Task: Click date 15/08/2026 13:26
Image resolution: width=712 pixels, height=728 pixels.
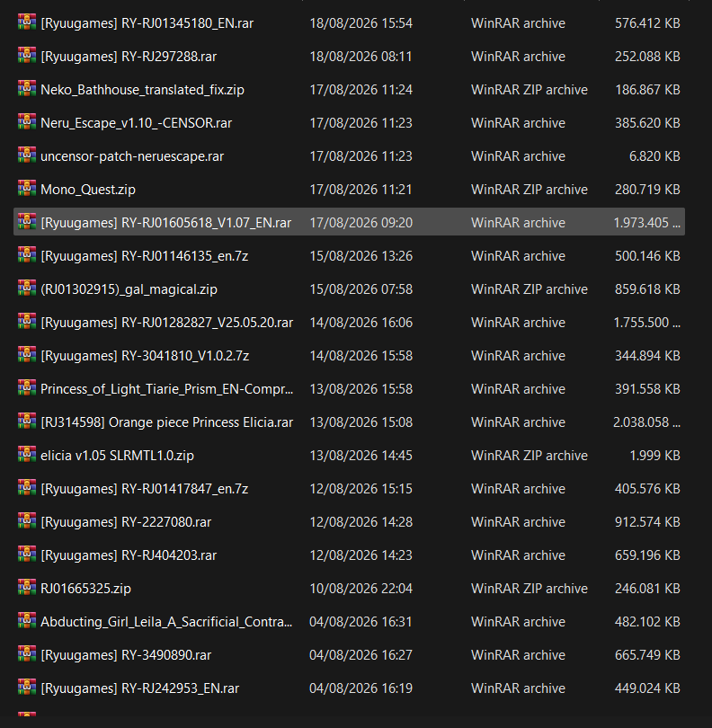Action: coord(360,256)
